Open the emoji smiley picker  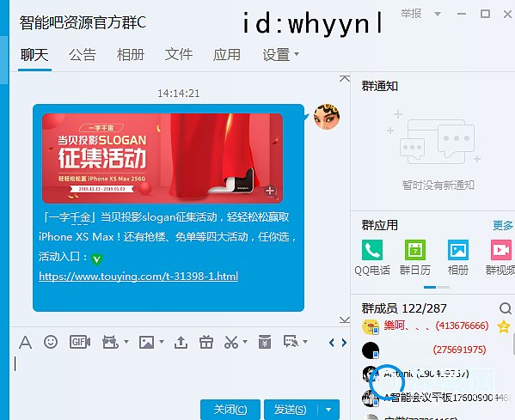pyautogui.click(x=51, y=342)
